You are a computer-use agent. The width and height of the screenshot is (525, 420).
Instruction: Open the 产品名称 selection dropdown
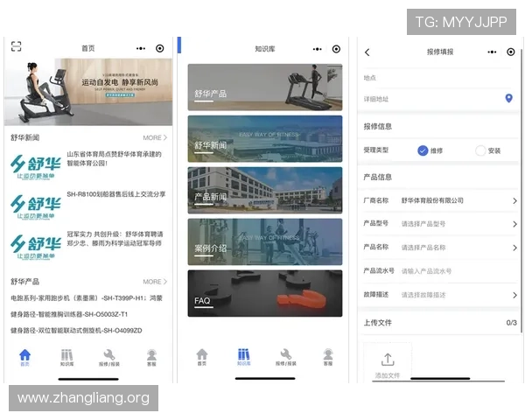(441, 248)
